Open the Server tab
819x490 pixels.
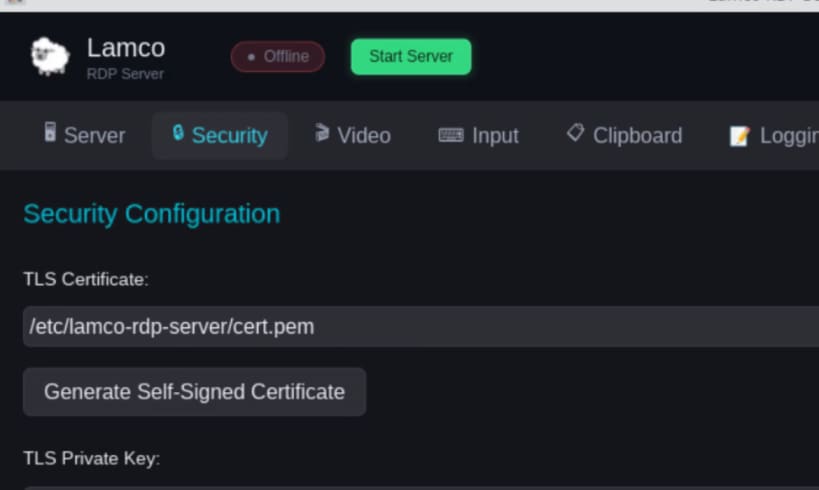85,135
